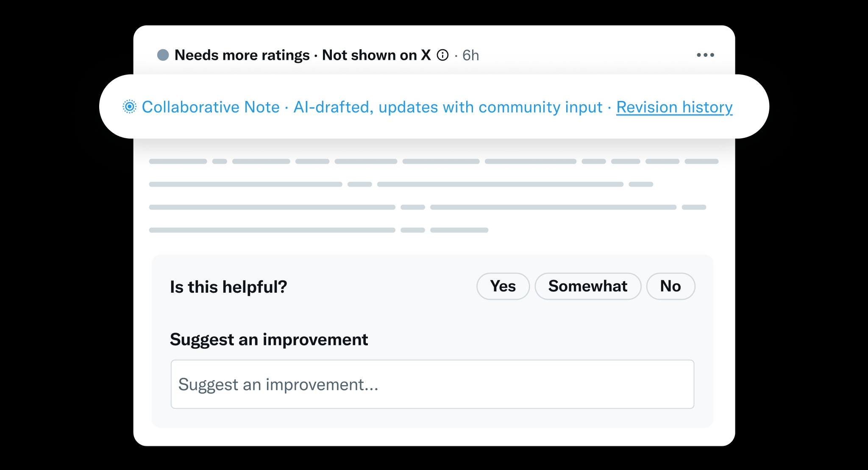
Task: Click the first line of note body text
Action: pos(434,162)
